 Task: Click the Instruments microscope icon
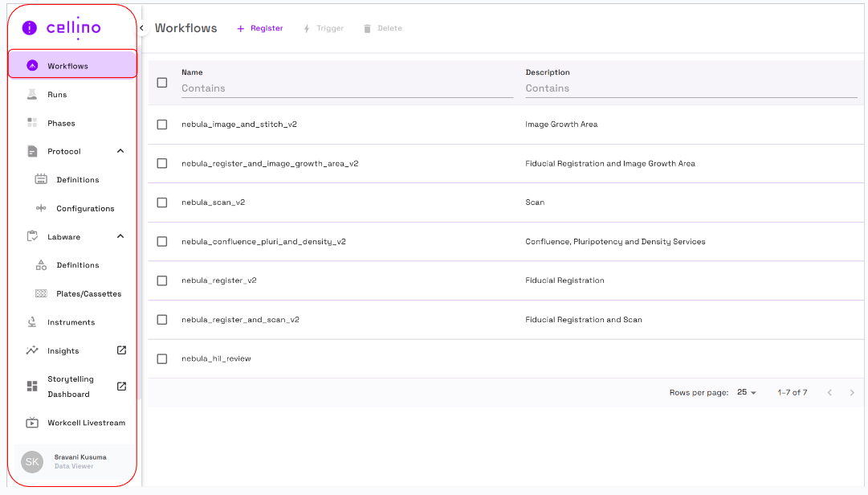pyautogui.click(x=32, y=322)
